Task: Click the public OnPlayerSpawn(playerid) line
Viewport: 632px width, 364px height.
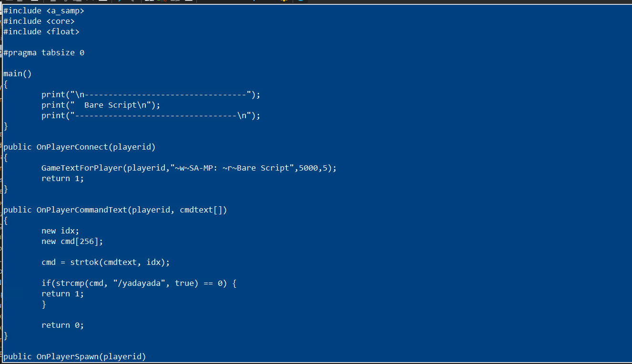Action: (74, 356)
